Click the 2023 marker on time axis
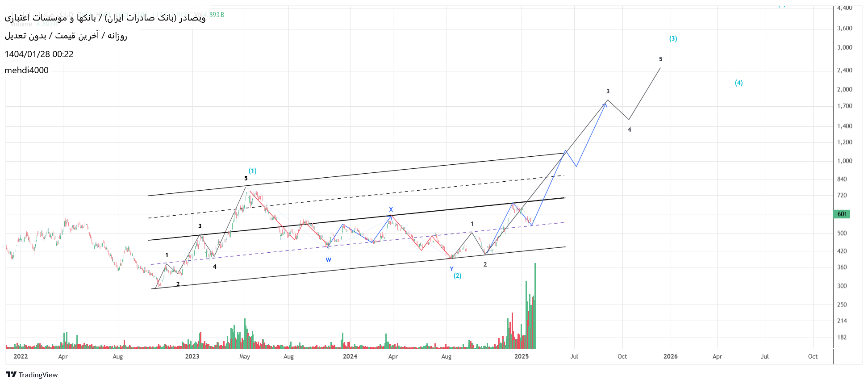The width and height of the screenshot is (868, 384). click(x=192, y=356)
